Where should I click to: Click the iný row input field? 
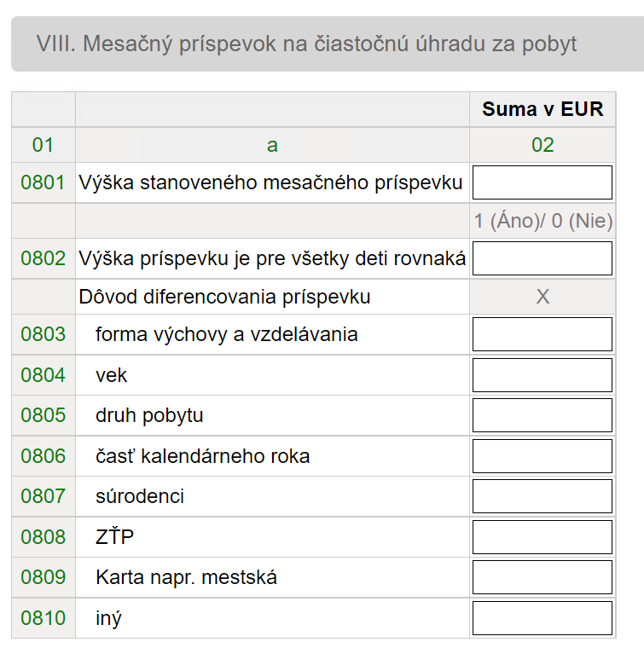[x=542, y=618]
